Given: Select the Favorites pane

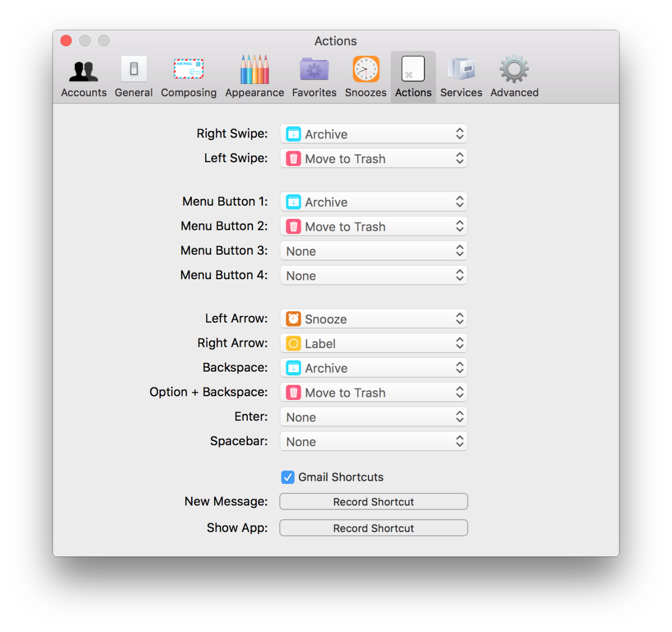Looking at the screenshot, I should (x=313, y=76).
